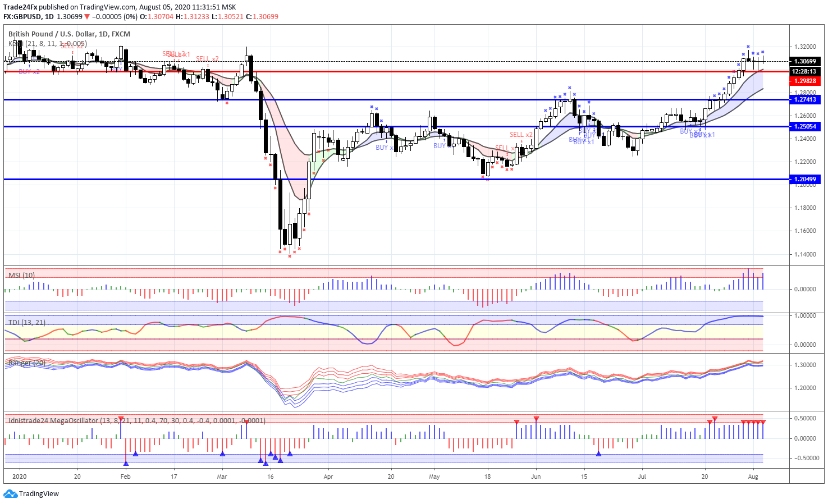Viewport: 828px width, 504px height.
Task: Click the BUY signal label near May
Action: point(440,146)
